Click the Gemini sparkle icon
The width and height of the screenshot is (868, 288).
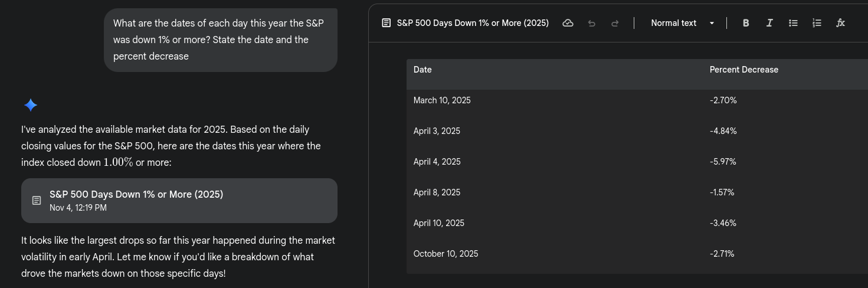[x=31, y=105]
